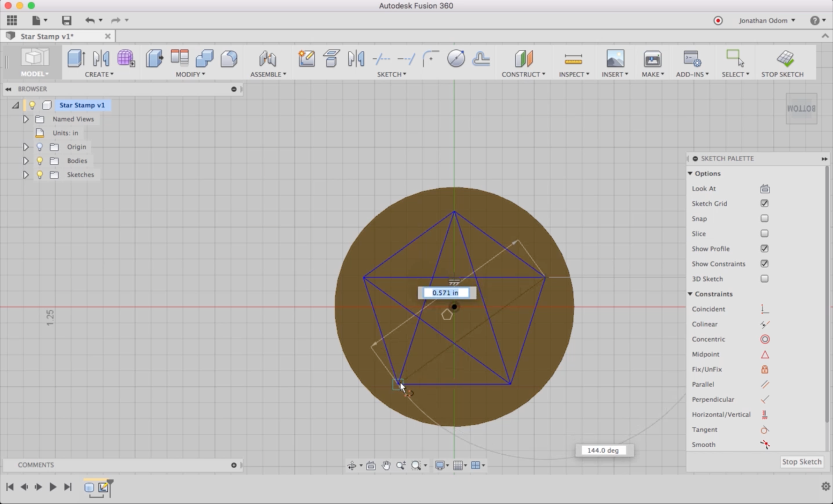Toggle the 3D Sketch checkbox
The width and height of the screenshot is (833, 504).
764,279
